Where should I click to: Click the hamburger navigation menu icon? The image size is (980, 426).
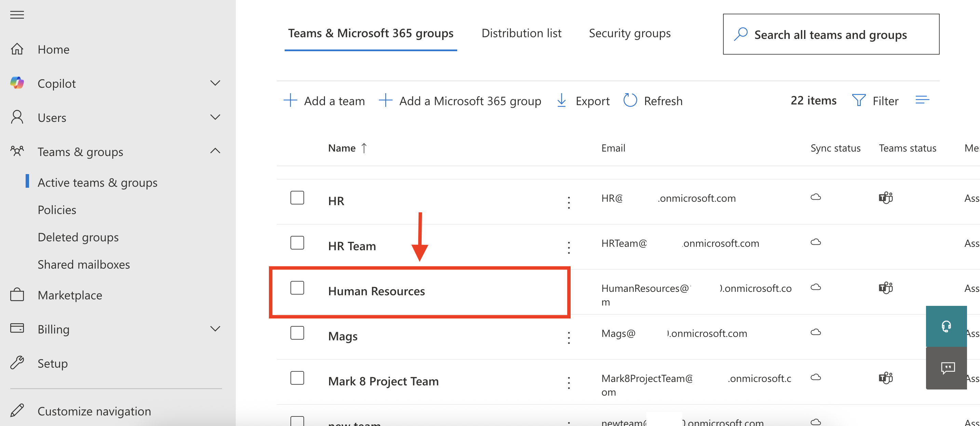pyautogui.click(x=17, y=14)
